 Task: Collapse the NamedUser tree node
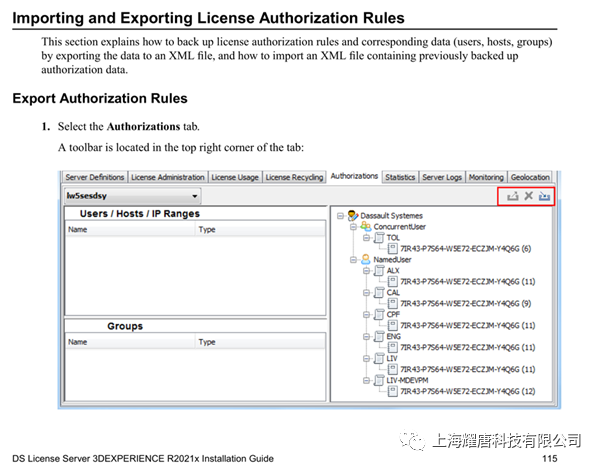(353, 260)
